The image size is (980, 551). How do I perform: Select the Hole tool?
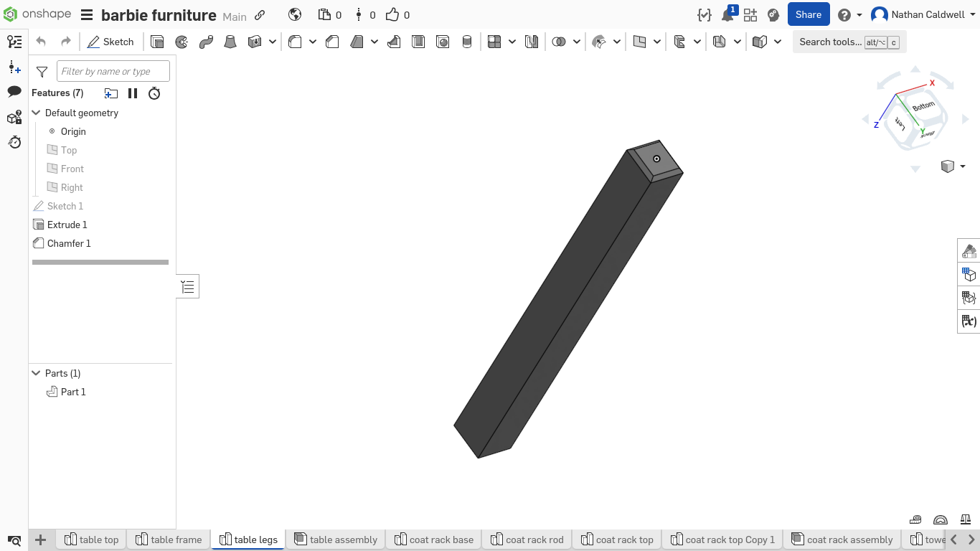pos(443,42)
